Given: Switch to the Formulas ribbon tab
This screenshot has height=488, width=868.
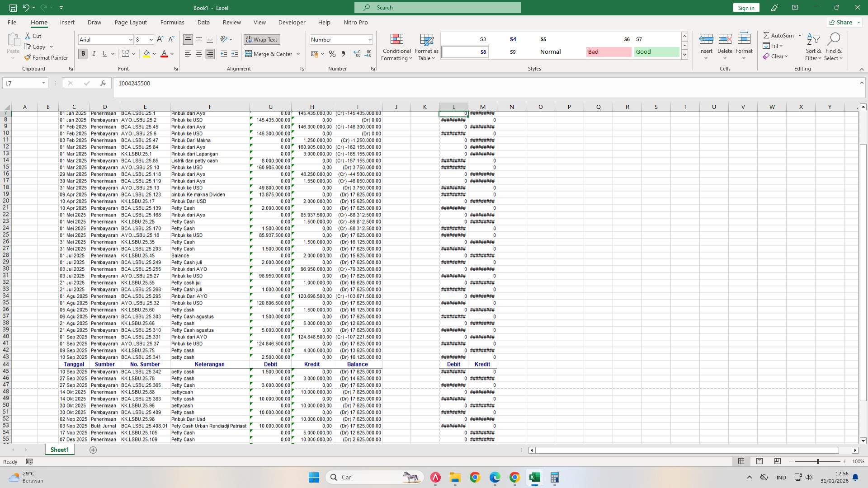Looking at the screenshot, I should [172, 22].
